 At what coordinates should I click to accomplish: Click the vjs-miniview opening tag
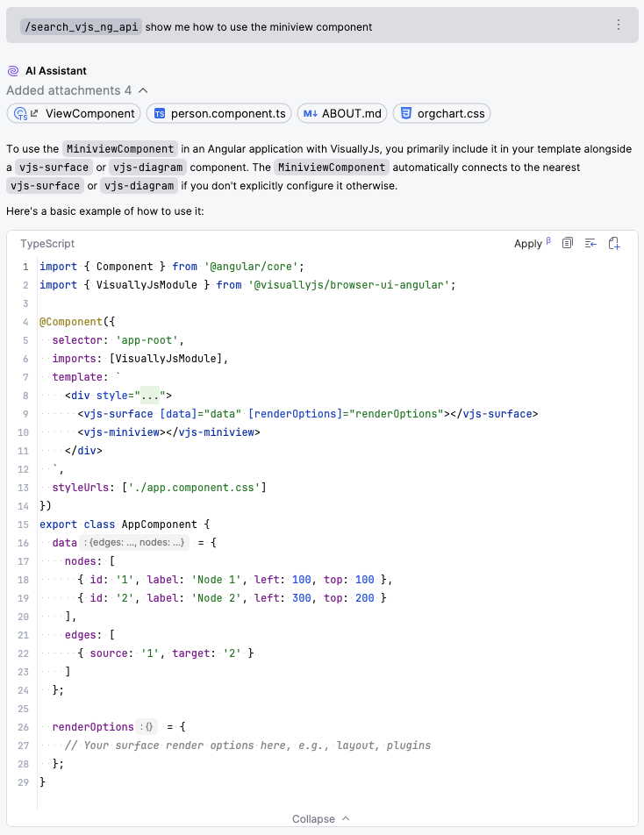coord(121,432)
